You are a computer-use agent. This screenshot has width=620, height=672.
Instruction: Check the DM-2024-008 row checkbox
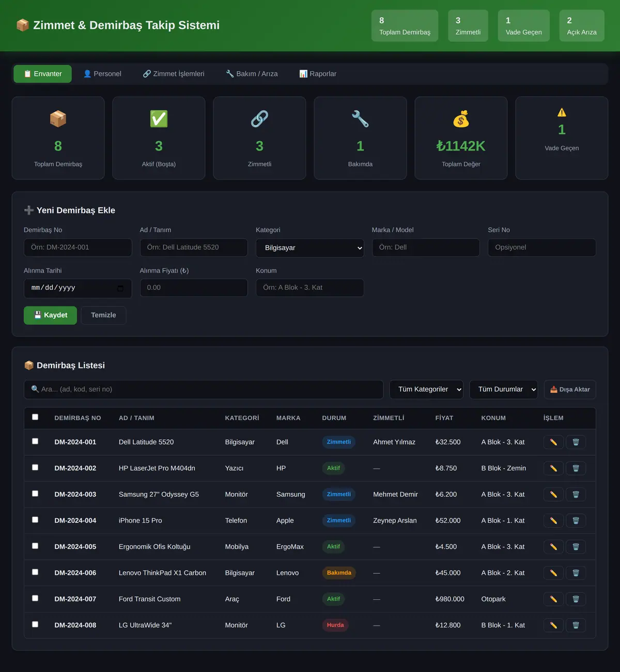(35, 624)
